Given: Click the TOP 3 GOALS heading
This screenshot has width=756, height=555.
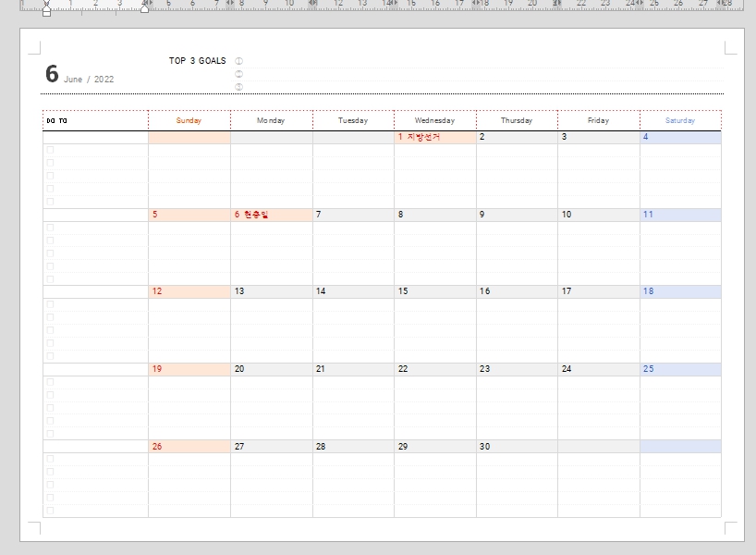Looking at the screenshot, I should click(x=197, y=61).
